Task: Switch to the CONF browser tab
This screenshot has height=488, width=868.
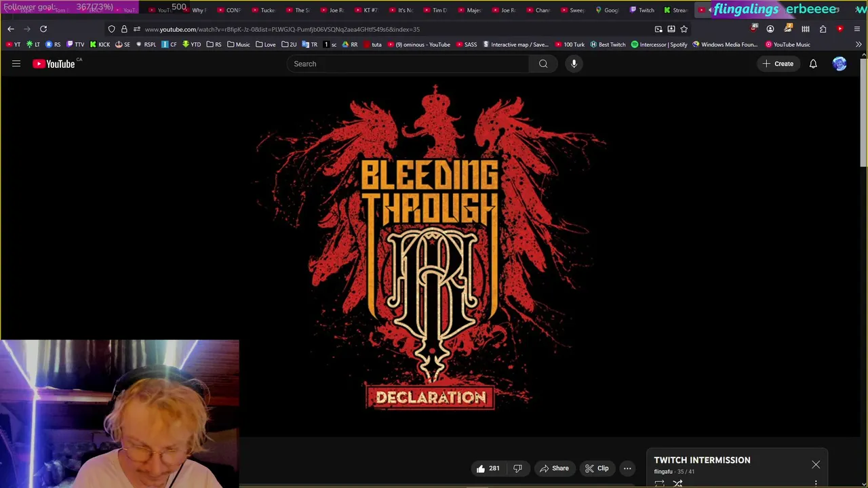Action: 229,10
